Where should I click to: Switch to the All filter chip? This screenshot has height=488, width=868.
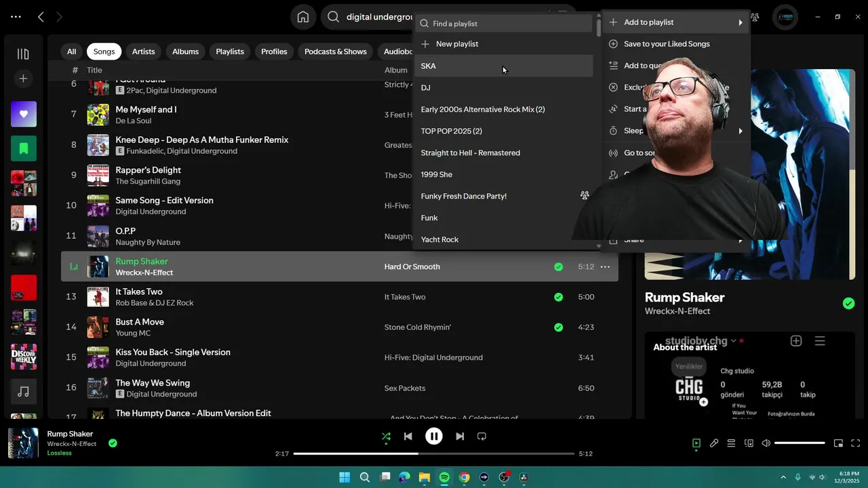tap(71, 52)
